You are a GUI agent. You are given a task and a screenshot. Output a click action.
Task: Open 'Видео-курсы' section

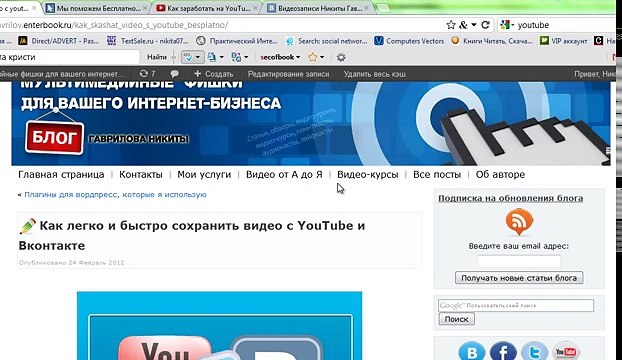[368, 174]
